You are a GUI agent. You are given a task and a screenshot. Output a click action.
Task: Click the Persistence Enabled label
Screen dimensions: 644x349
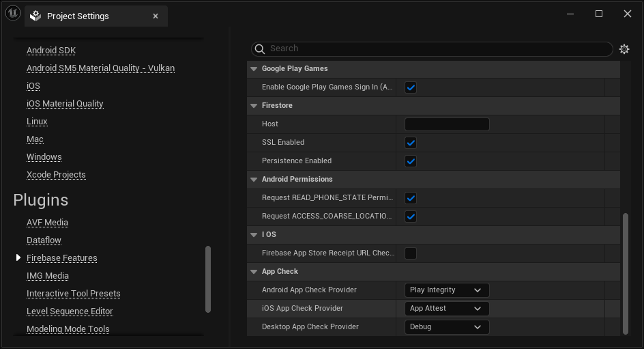297,160
